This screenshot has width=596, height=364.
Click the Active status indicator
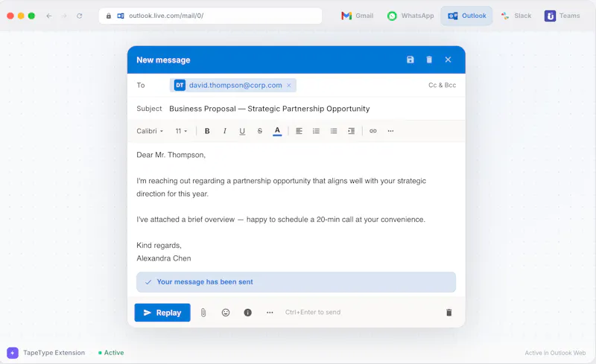111,353
